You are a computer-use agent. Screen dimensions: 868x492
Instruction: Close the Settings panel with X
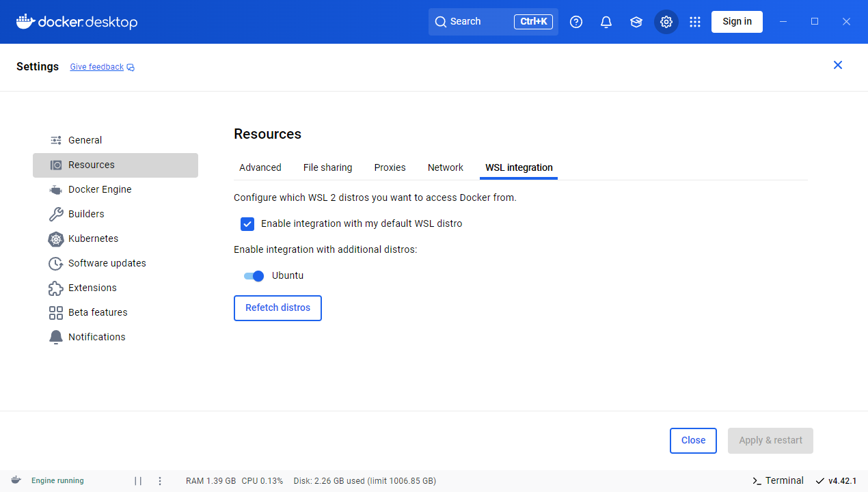[x=838, y=65]
